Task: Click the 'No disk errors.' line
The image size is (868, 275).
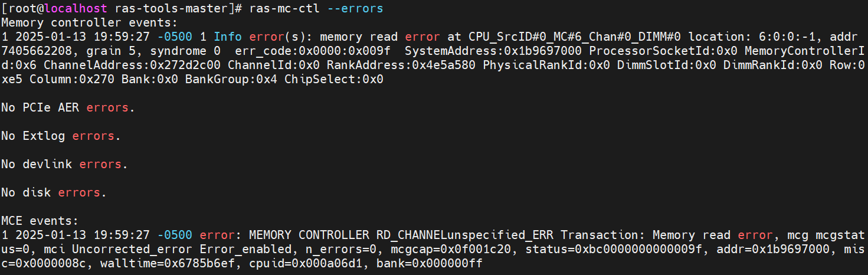Action: tap(54, 192)
